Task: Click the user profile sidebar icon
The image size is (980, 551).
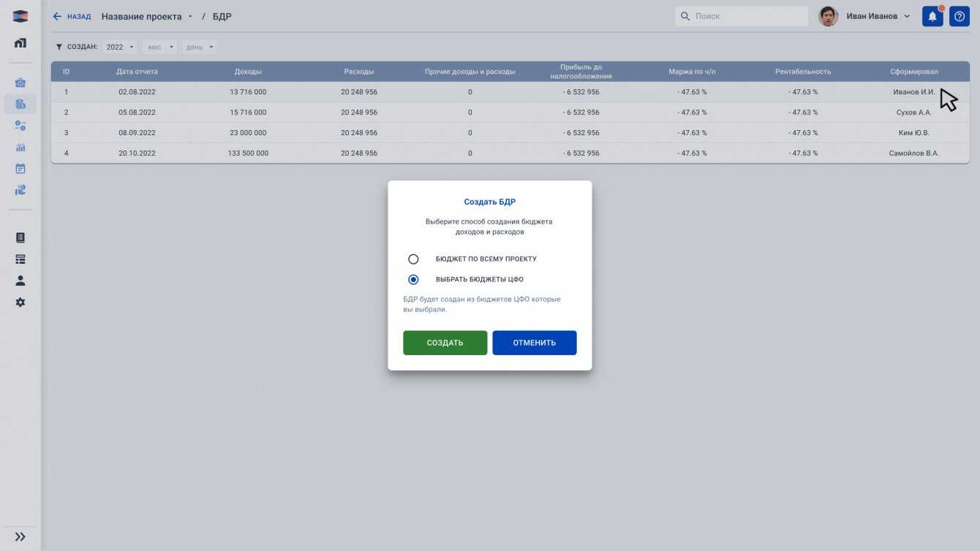Action: click(x=20, y=281)
